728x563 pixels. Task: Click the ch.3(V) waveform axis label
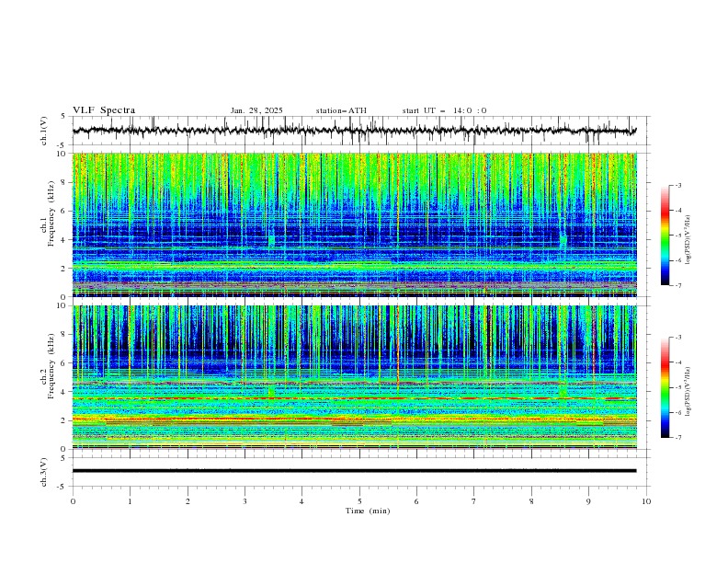pos(44,472)
